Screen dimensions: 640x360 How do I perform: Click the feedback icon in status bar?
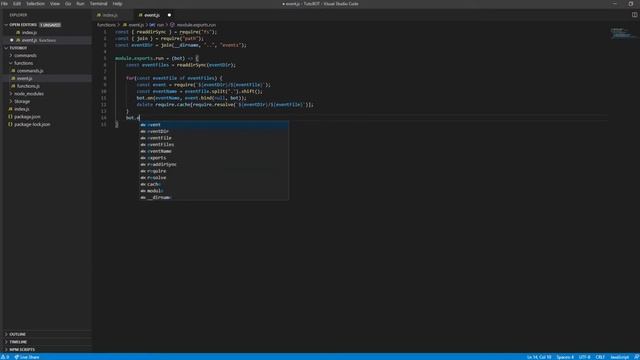tap(636, 357)
